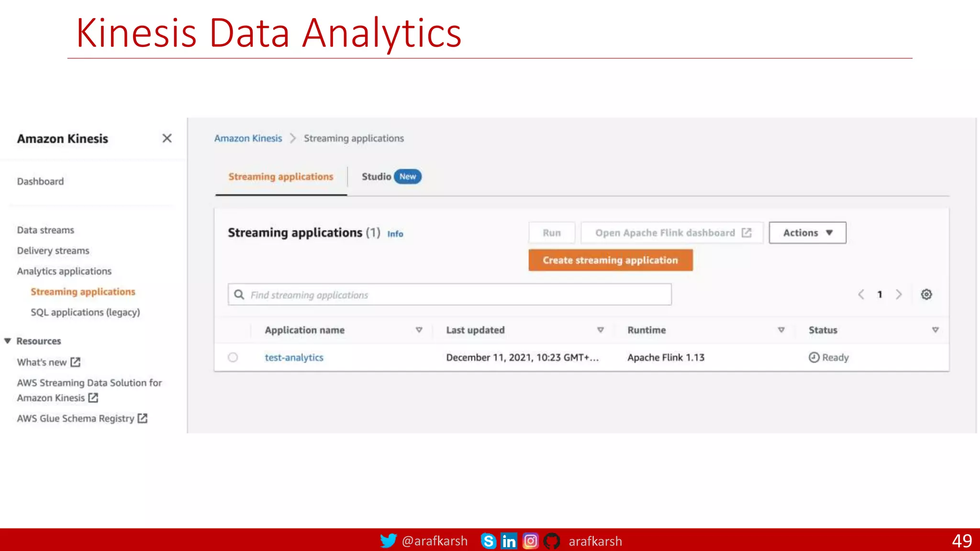
Task: Go to previous page arrow
Action: click(861, 294)
